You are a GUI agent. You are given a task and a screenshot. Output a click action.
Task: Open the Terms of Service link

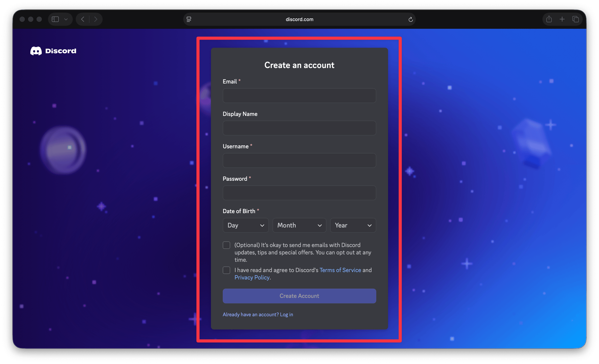click(340, 270)
